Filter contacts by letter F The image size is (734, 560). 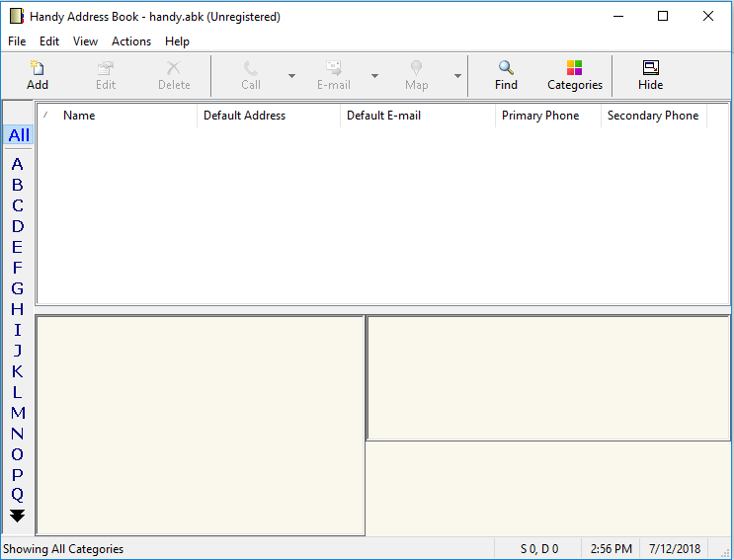(x=18, y=267)
